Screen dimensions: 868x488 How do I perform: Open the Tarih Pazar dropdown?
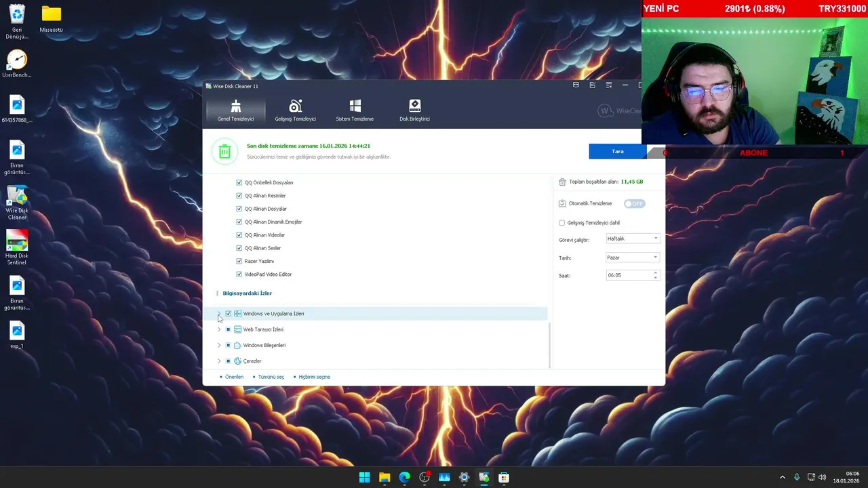pyautogui.click(x=632, y=258)
